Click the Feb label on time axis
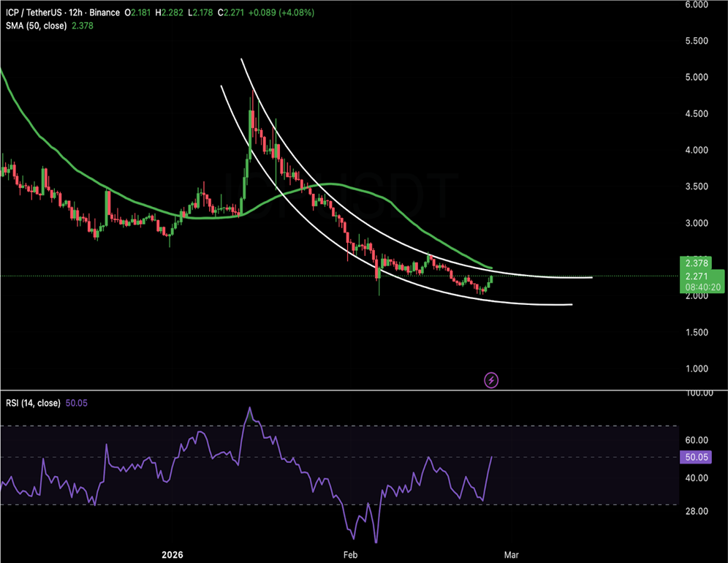Viewport: 728px width, 563px height. click(350, 555)
